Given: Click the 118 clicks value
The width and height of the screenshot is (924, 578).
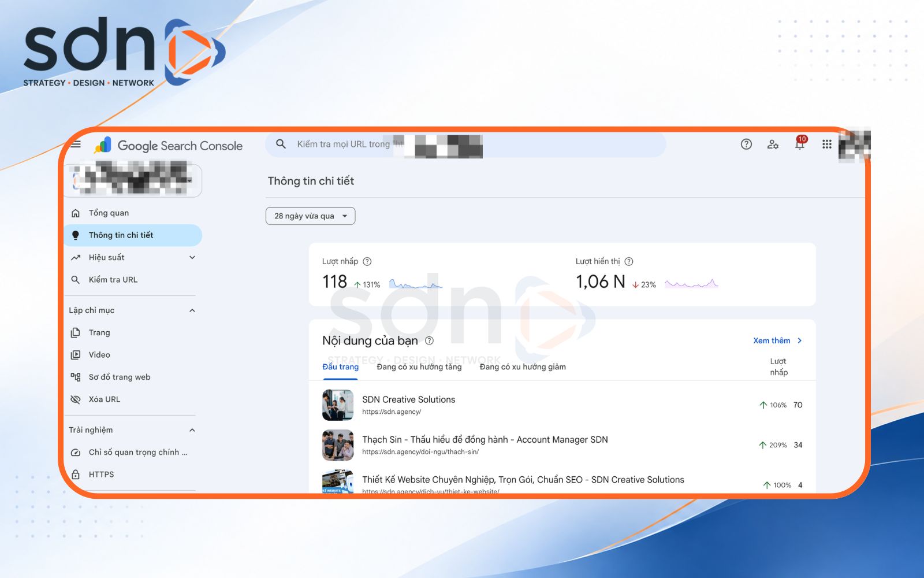Looking at the screenshot, I should pyautogui.click(x=335, y=282).
